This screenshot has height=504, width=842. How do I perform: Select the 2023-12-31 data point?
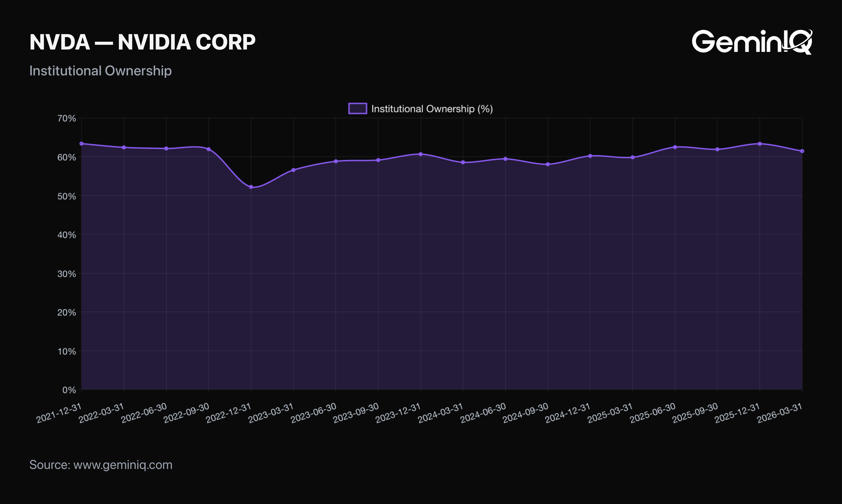pyautogui.click(x=421, y=154)
